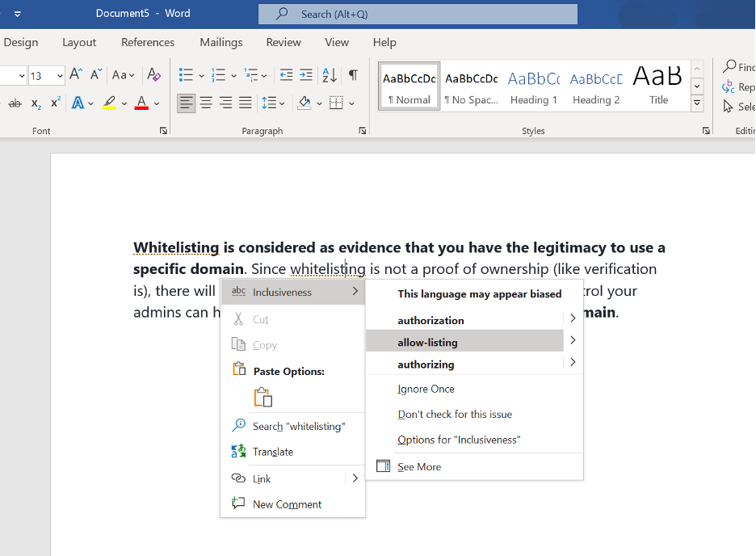Toggle paragraph marks display
This screenshot has height=556, width=756.
[x=353, y=74]
